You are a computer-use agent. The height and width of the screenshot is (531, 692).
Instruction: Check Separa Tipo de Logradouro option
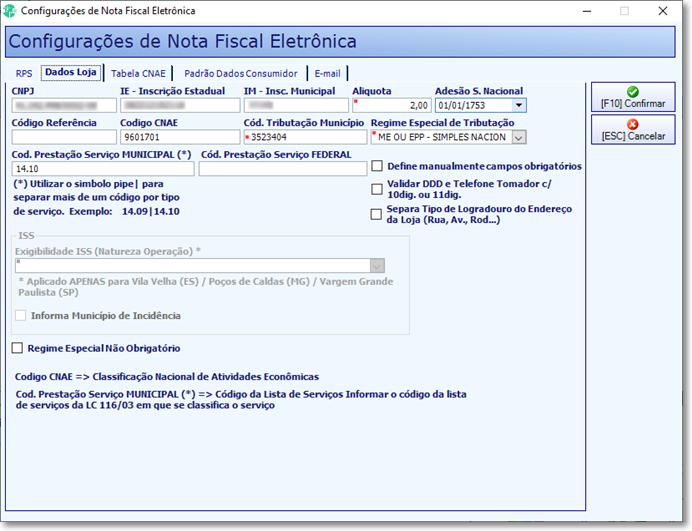point(376,215)
